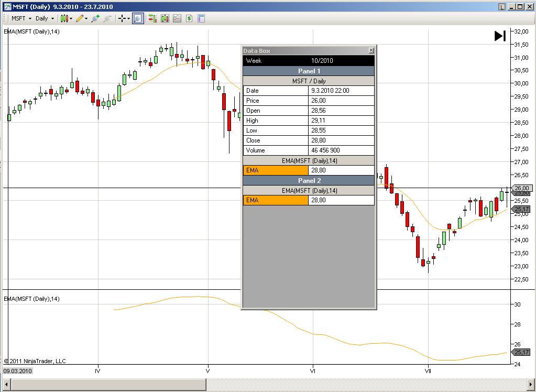This screenshot has width=536, height=392.
Task: Click the 09.03.2010 date label
Action: coord(17,371)
